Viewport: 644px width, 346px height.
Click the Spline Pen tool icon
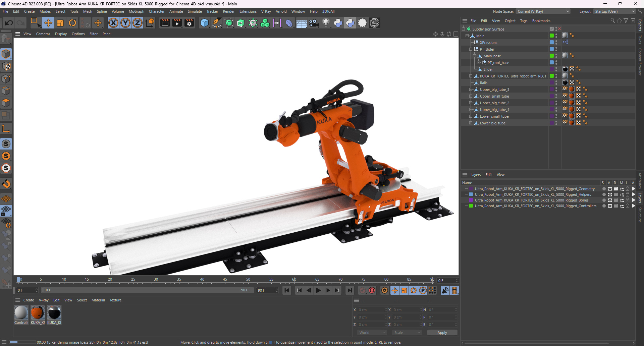(217, 23)
